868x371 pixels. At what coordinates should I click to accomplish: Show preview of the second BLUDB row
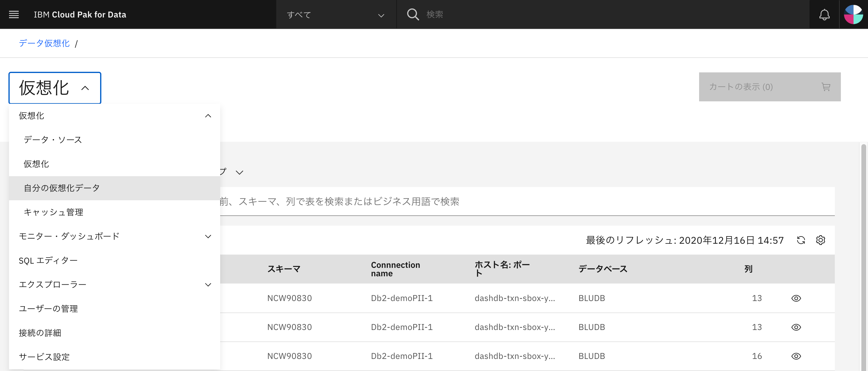(x=796, y=327)
